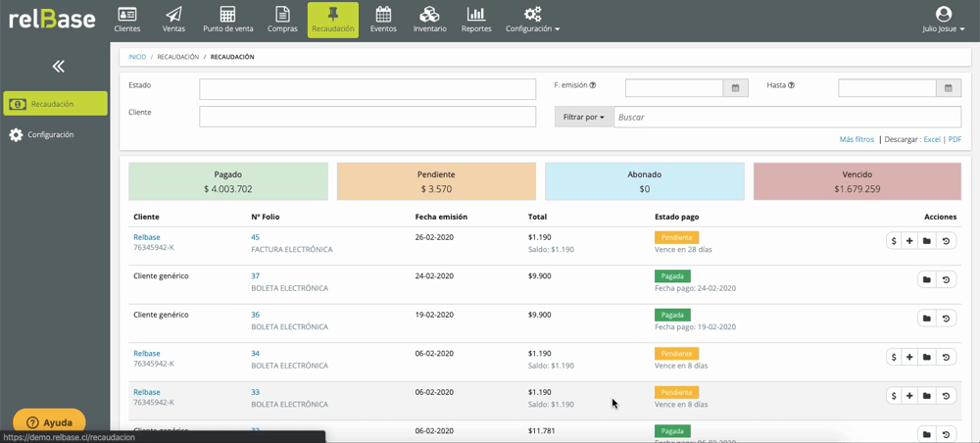Viewport: 980px width, 443px height.
Task: Open folio 45 link
Action: click(x=255, y=237)
